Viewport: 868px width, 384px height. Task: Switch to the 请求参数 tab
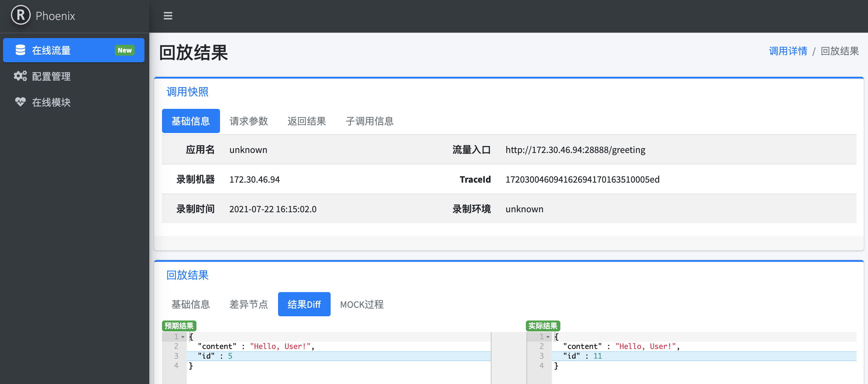248,121
